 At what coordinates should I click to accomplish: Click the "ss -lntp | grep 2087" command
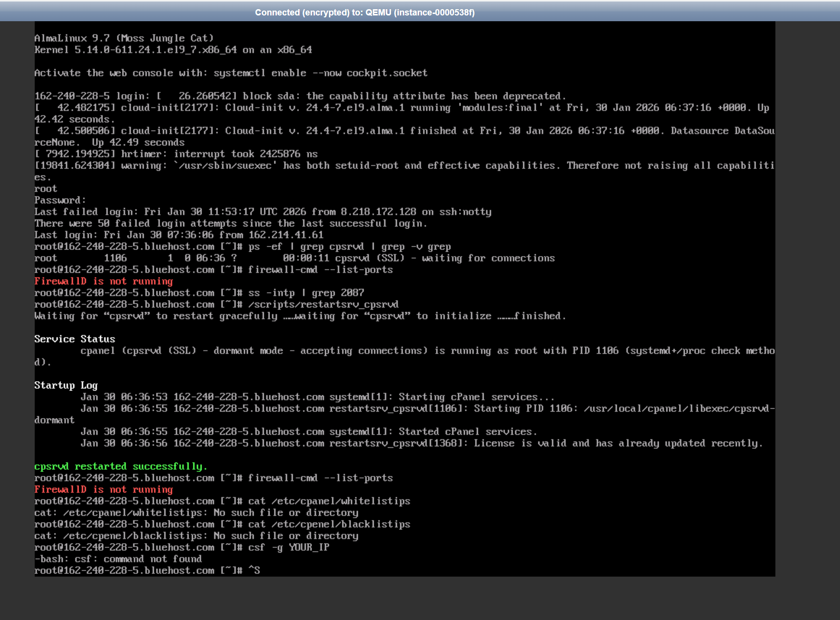pos(306,293)
